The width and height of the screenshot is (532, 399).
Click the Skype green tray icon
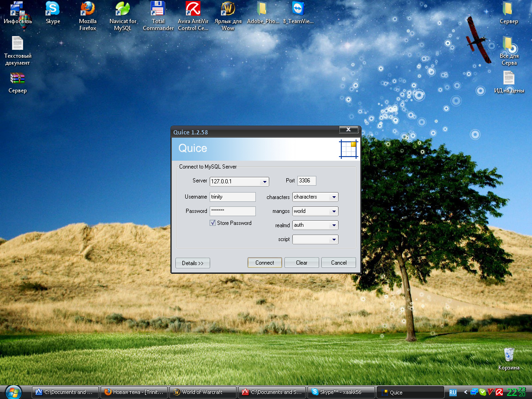point(482,393)
